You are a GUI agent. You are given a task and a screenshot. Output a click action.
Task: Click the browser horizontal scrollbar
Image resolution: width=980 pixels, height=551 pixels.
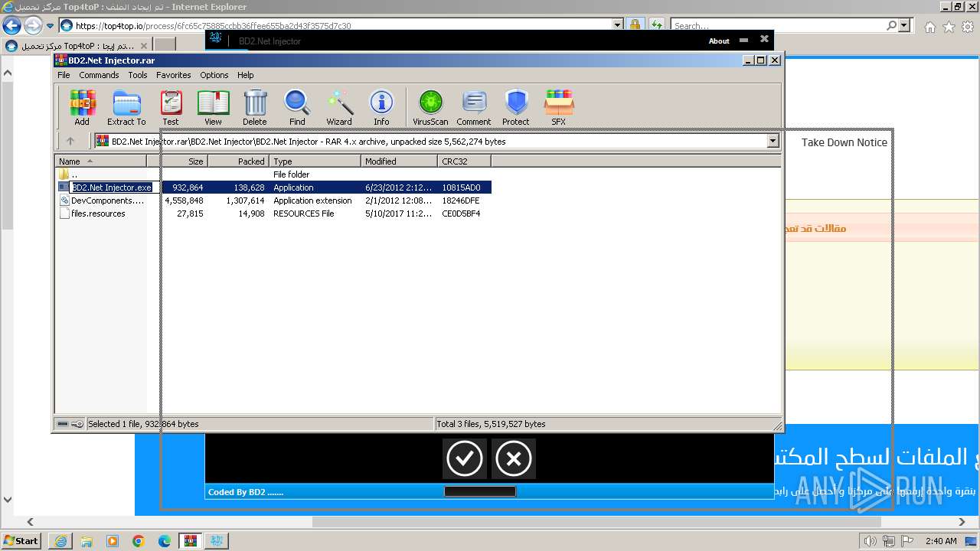coord(597,522)
